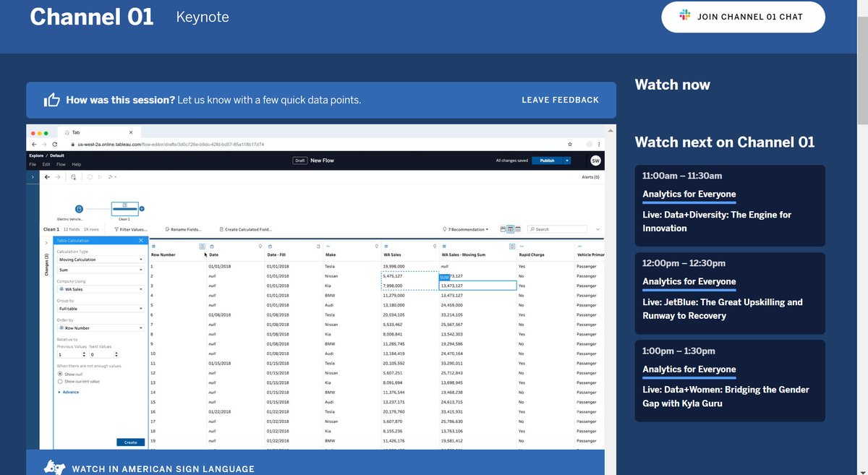Click the SW user avatar
Screen dimensions: 868x475
tap(595, 161)
